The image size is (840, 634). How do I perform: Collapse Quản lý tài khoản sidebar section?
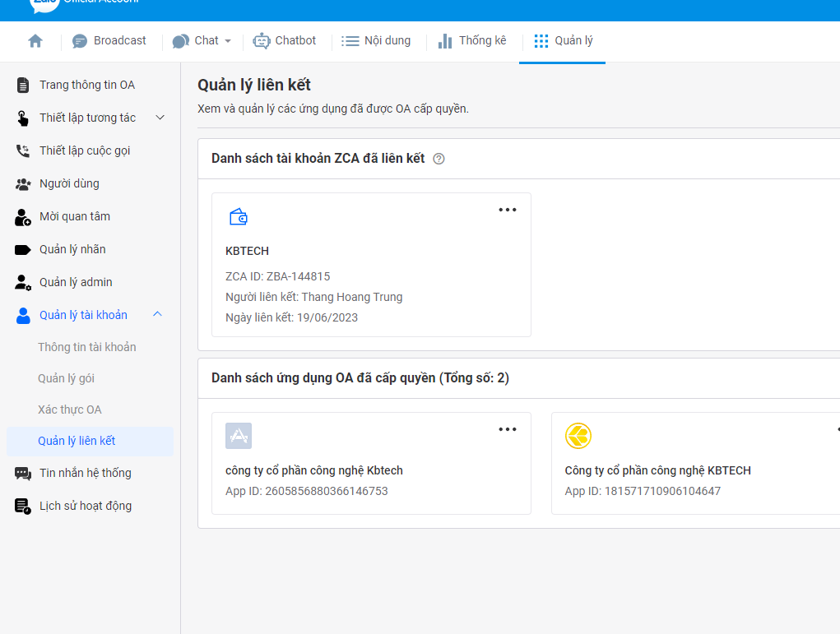coord(158,315)
